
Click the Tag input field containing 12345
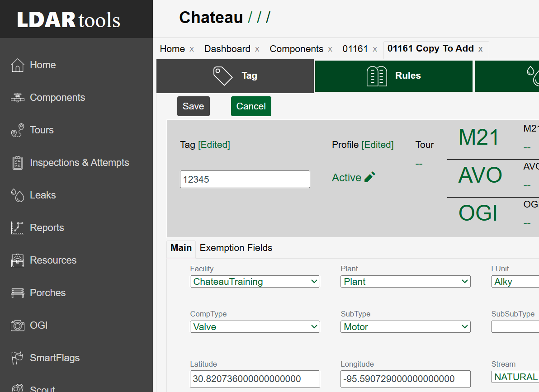coord(245,179)
